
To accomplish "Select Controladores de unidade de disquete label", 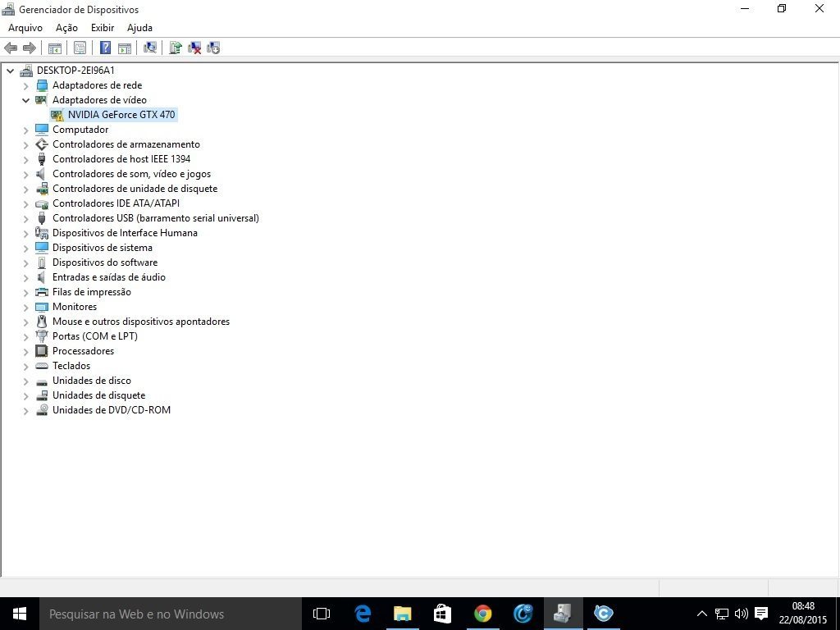I will 135,189.
